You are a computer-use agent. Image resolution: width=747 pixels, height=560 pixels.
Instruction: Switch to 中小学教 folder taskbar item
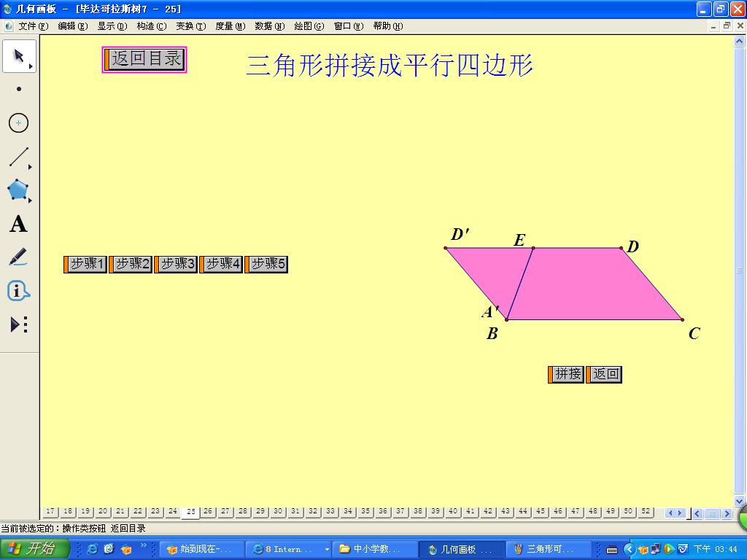[x=375, y=550]
